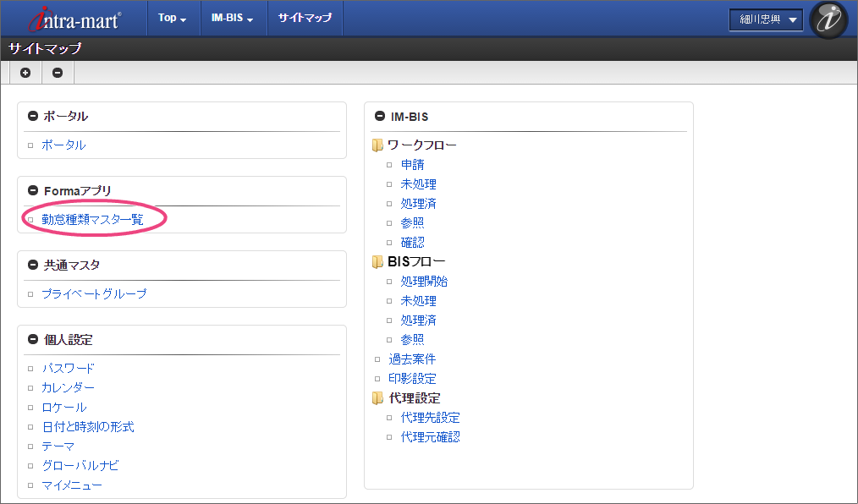
Task: Open the IM-BIS dropdown menu
Action: point(233,18)
